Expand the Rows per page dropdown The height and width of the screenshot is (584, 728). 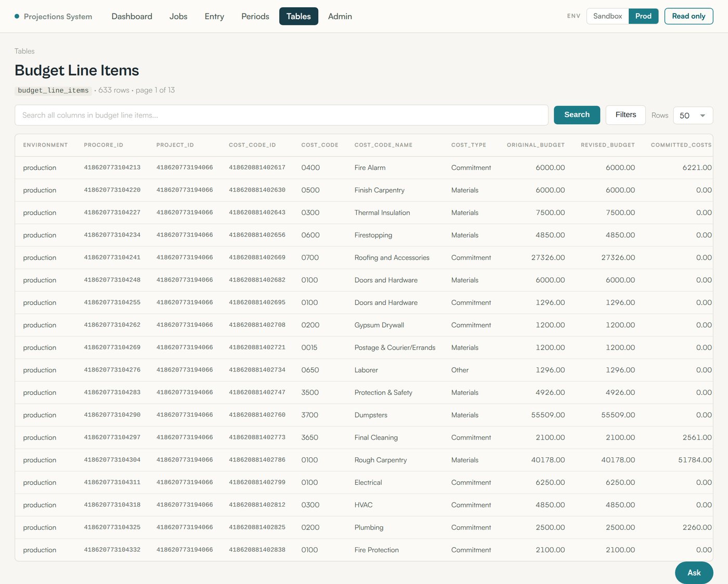point(693,115)
